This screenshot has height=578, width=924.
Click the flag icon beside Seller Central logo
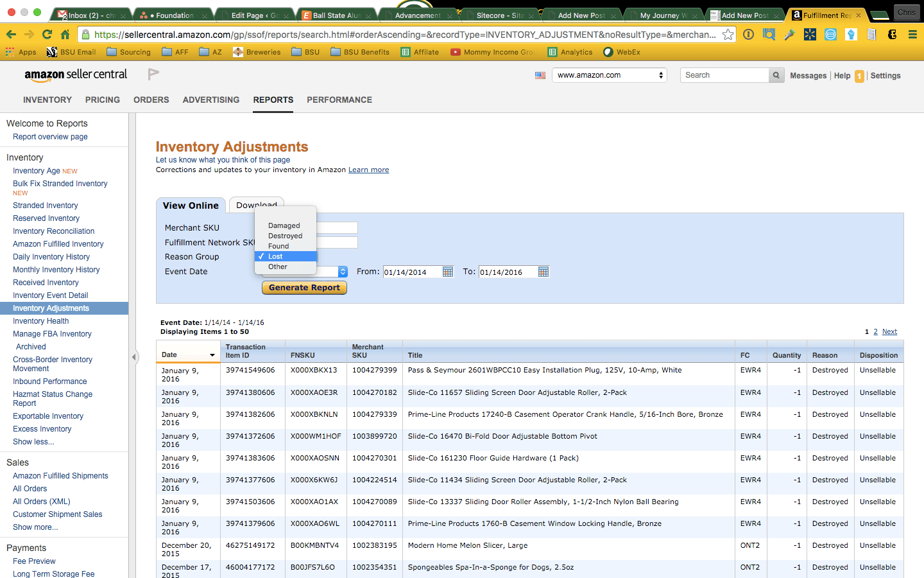tap(153, 74)
